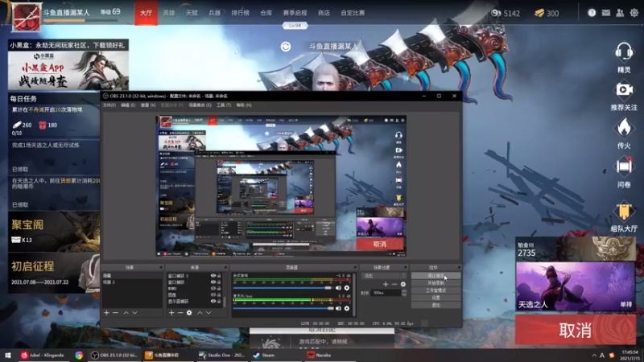Move scene down with the arrow in OBS scenes panel
The height and width of the screenshot is (362, 644).
[134, 313]
